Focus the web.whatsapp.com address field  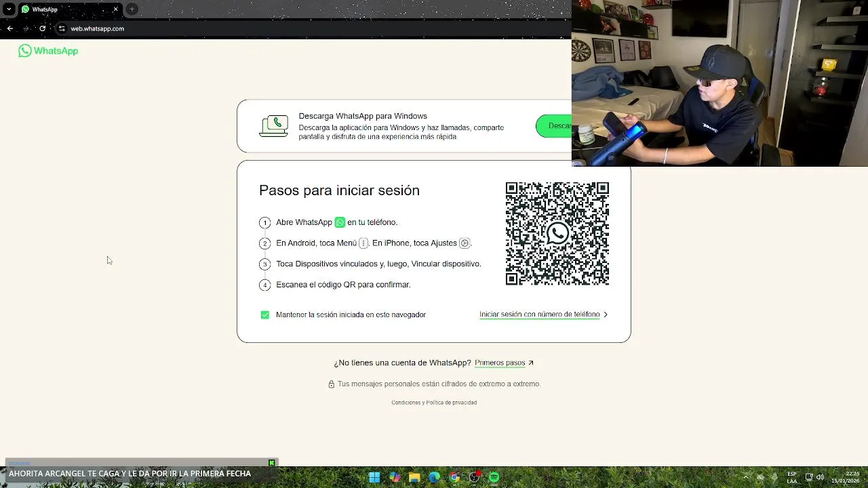click(98, 28)
